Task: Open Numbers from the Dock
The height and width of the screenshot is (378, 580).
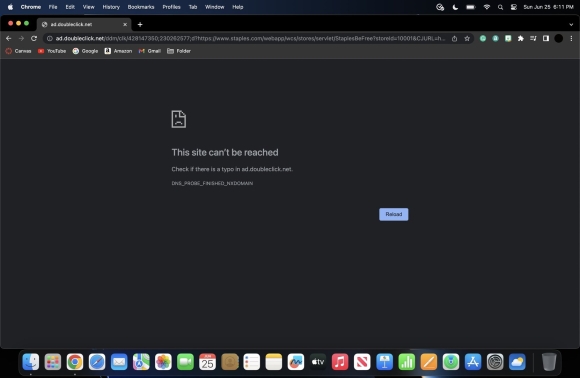Action: pyautogui.click(x=407, y=362)
